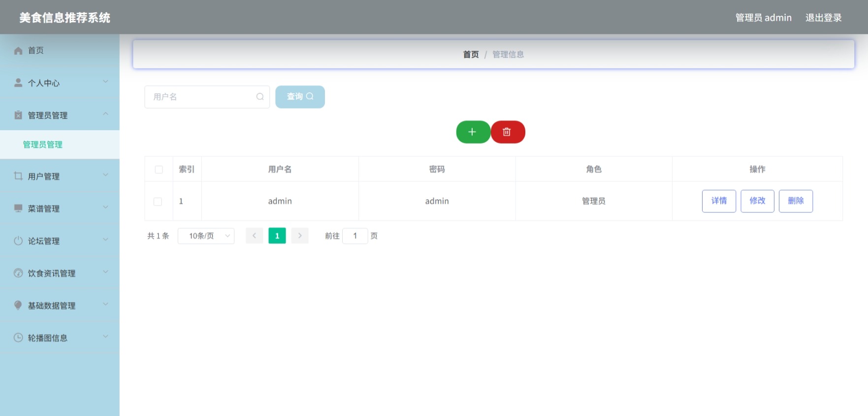The width and height of the screenshot is (868, 416).
Task: Click 详情 for admin row
Action: click(719, 201)
